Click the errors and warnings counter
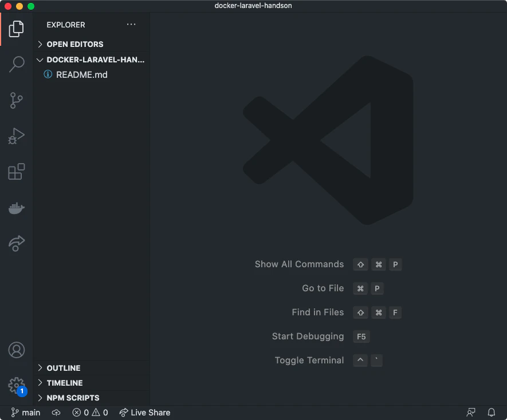Viewport: 507px width, 420px height. click(89, 412)
